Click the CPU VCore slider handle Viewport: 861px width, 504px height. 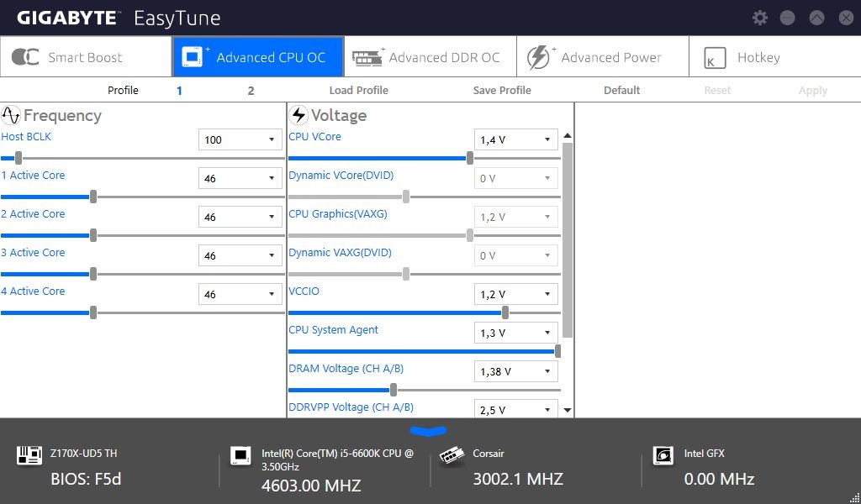coord(470,159)
